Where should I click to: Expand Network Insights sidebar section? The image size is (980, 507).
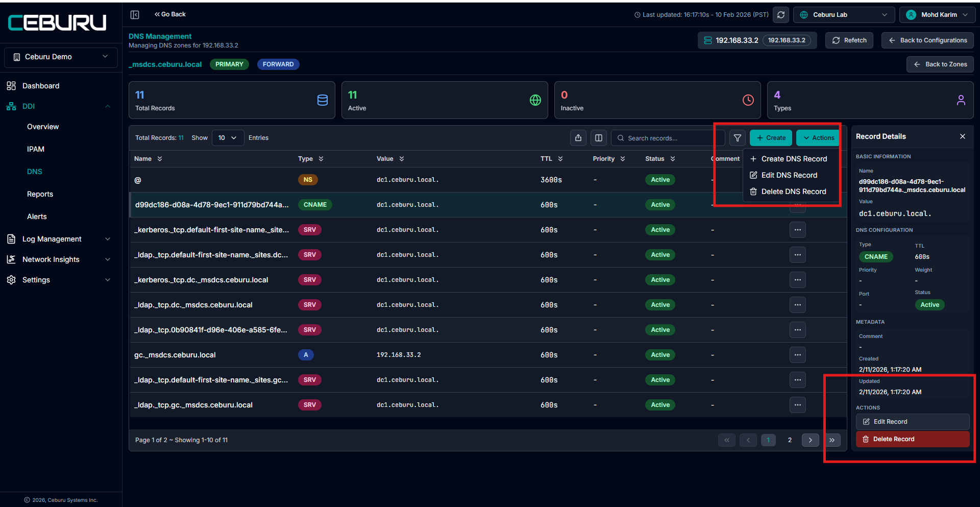pos(108,259)
